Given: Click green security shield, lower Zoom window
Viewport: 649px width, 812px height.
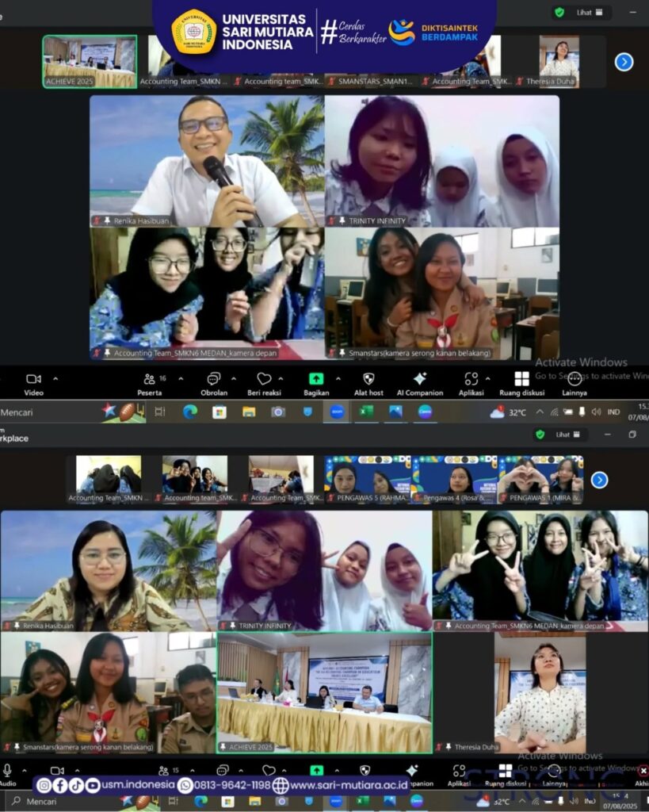Looking at the screenshot, I should point(540,435).
